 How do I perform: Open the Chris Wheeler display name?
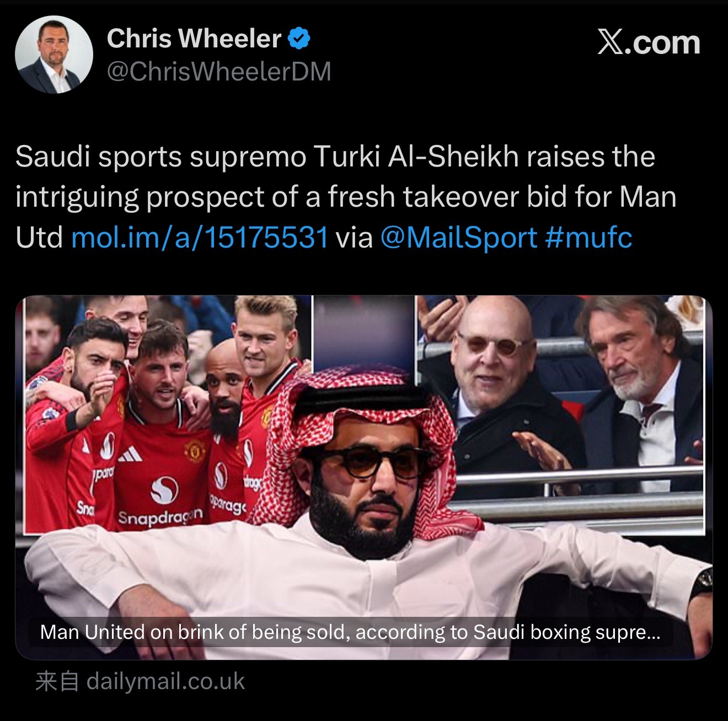[194, 39]
